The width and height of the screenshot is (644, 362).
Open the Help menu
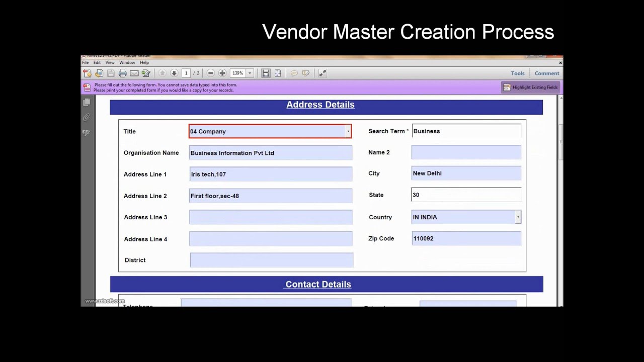(x=144, y=63)
